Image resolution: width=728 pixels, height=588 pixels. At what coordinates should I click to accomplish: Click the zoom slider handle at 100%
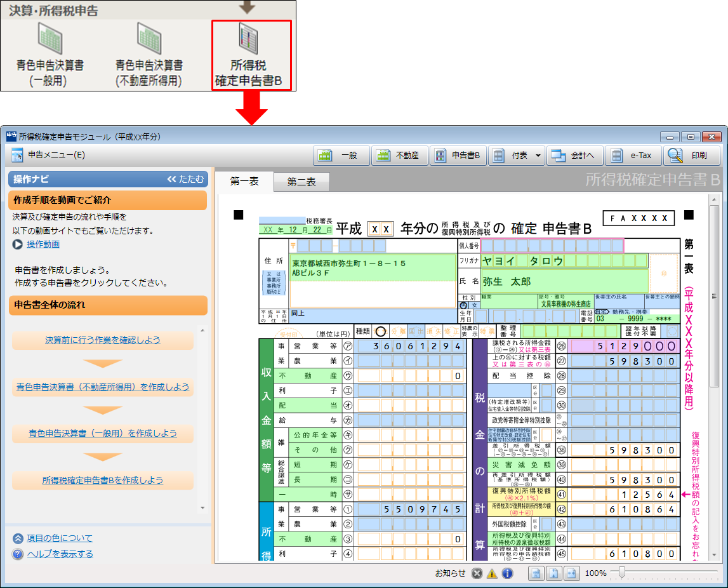coord(621,573)
